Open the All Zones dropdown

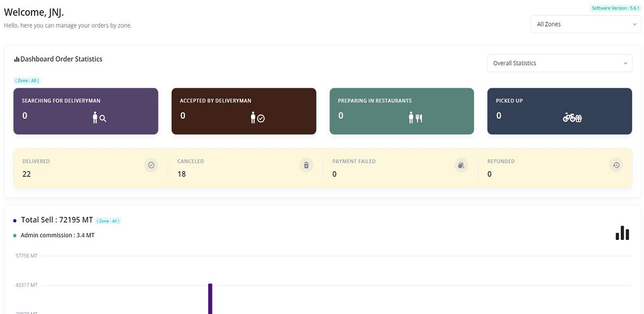coord(586,24)
